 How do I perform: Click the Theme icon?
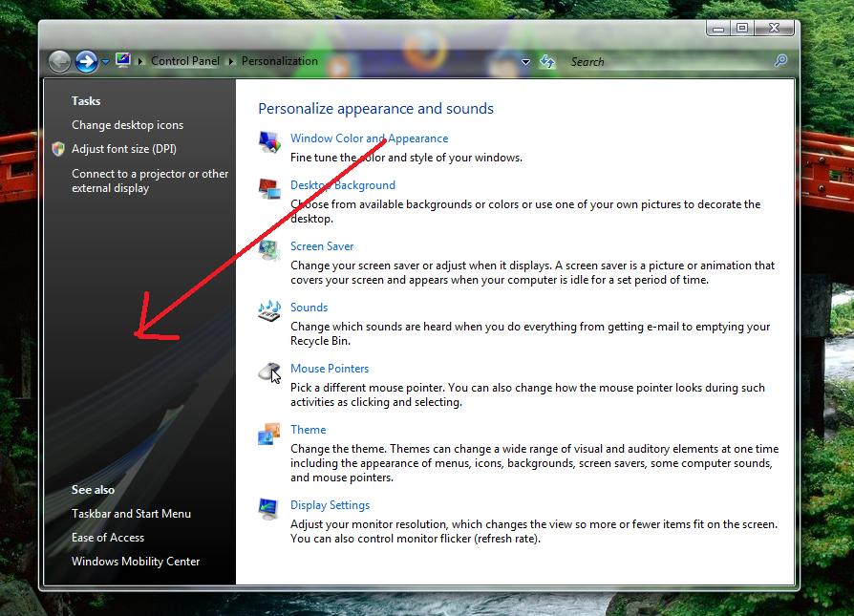(x=269, y=434)
